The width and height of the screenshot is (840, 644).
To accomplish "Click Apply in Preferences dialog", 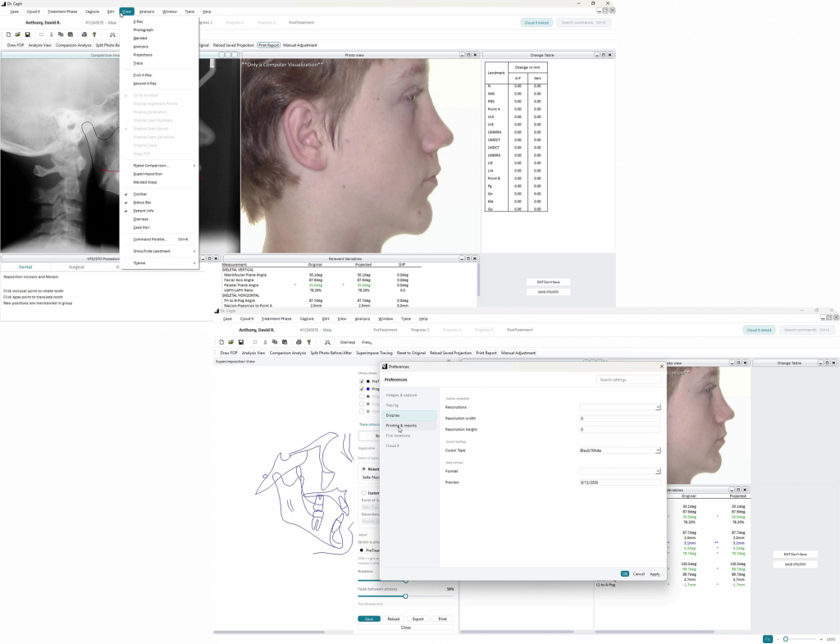I will pyautogui.click(x=655, y=573).
